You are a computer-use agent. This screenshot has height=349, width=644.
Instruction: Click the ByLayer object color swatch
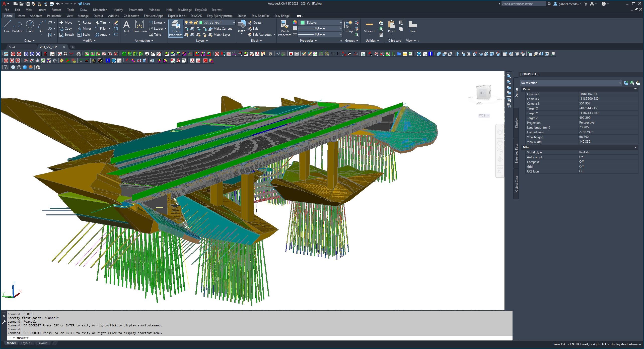tap(303, 23)
